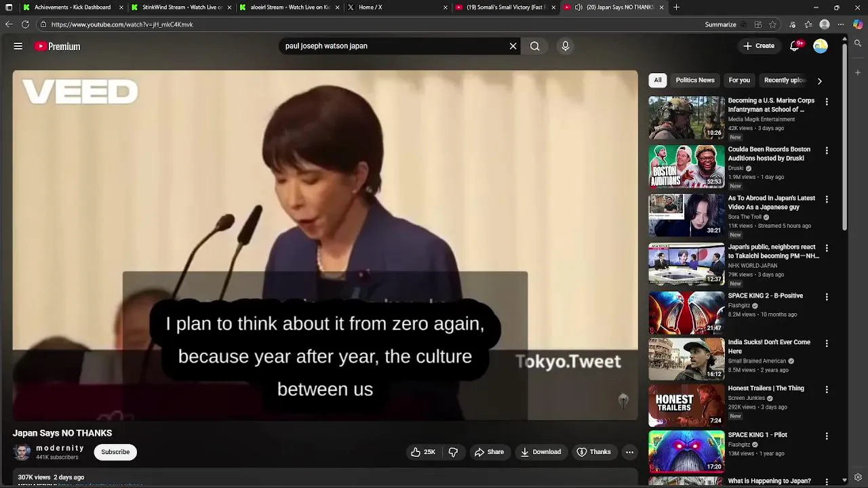868x488 pixels.
Task: Send Thanks to the creator
Action: (x=593, y=452)
